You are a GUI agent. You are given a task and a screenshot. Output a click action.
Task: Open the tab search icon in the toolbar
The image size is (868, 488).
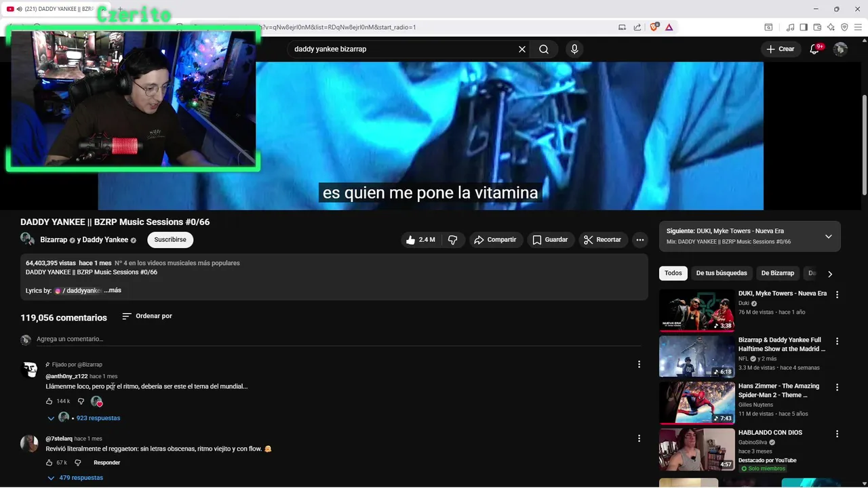pyautogui.click(x=768, y=27)
